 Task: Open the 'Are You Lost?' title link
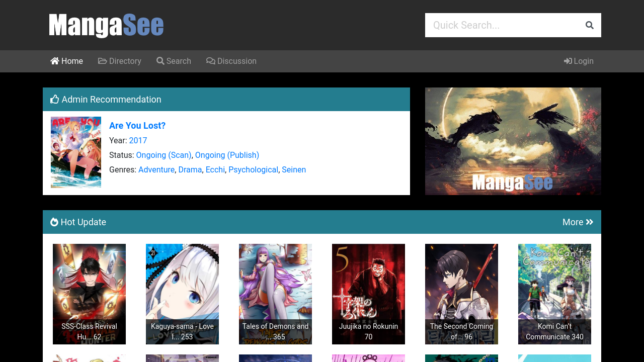tap(137, 126)
